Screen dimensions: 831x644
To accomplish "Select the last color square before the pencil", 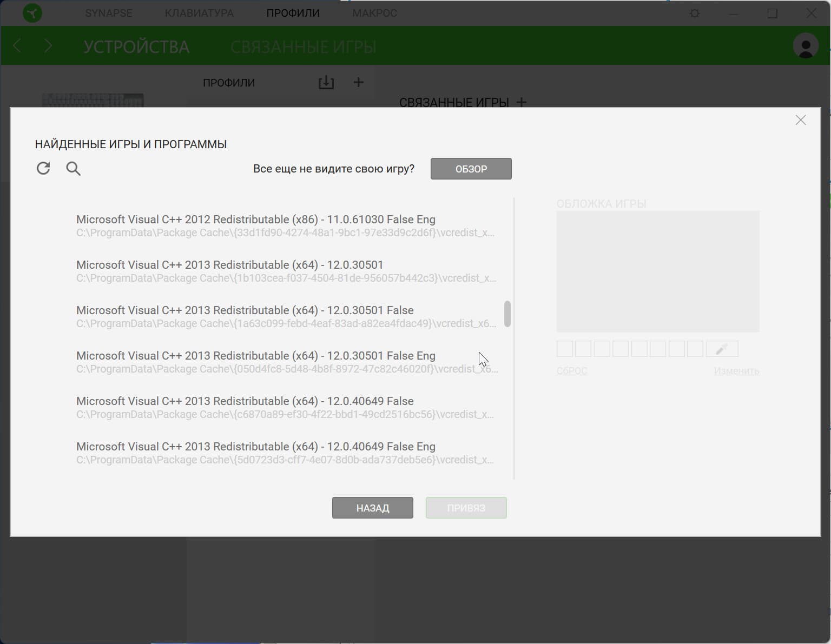I will 695,349.
